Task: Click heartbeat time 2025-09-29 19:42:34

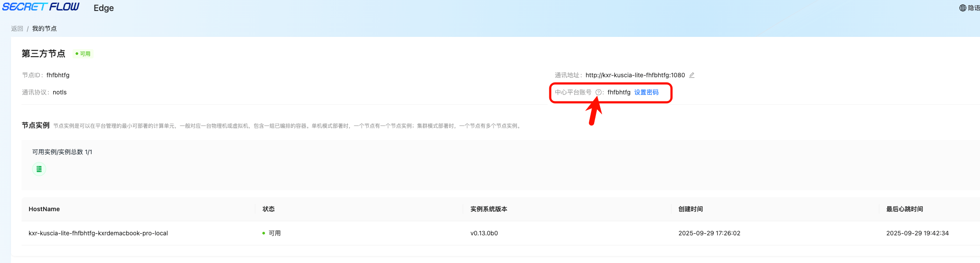Action: (x=917, y=233)
